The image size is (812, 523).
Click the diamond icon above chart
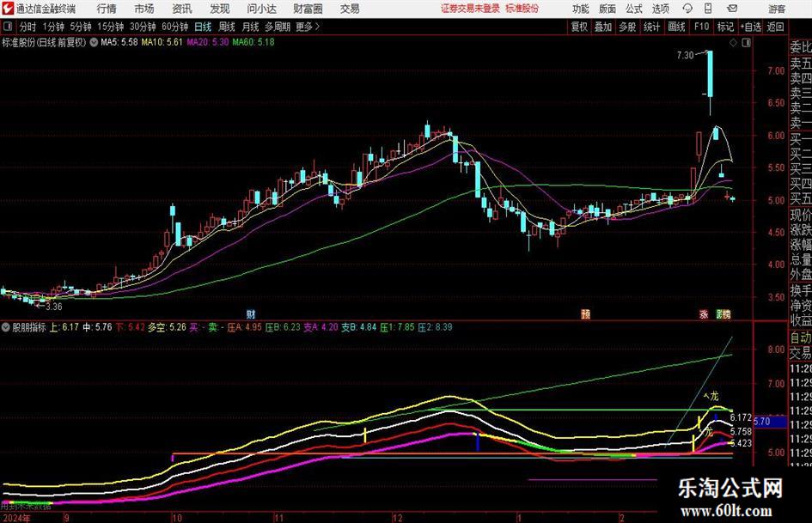pyautogui.click(x=733, y=43)
